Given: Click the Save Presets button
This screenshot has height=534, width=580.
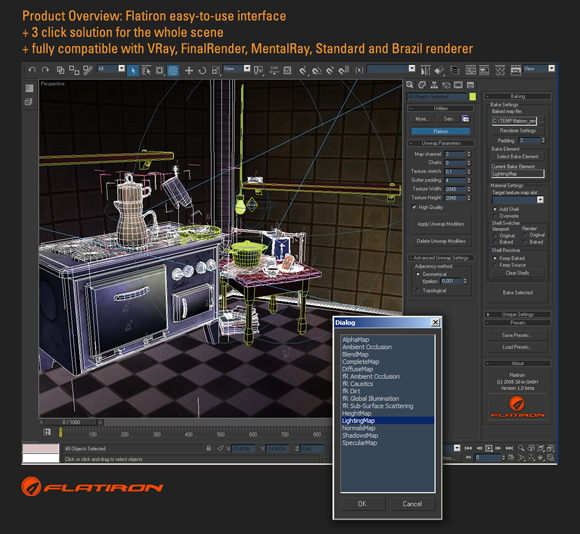Looking at the screenshot, I should click(517, 335).
